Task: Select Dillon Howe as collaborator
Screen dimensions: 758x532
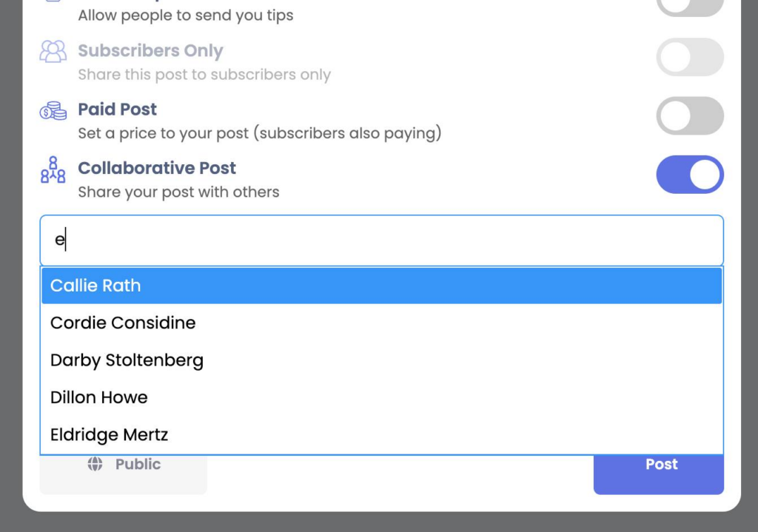Action: coord(381,397)
